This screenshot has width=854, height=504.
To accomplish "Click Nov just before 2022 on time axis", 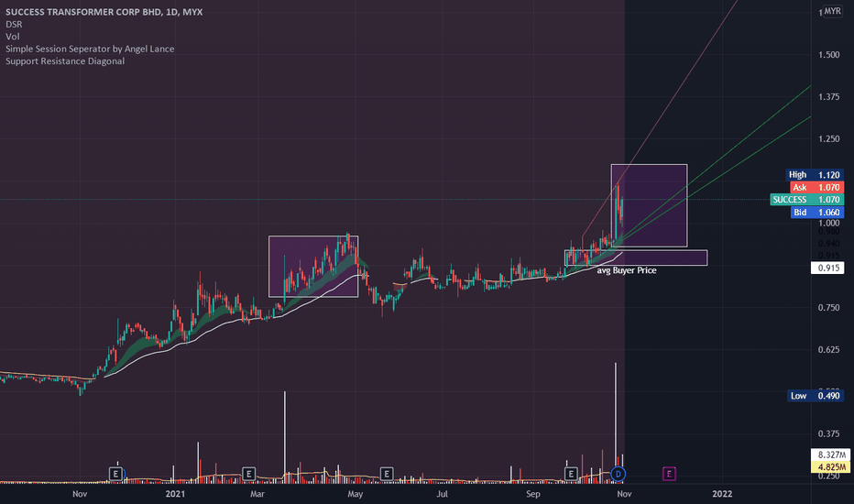I will pos(624,494).
